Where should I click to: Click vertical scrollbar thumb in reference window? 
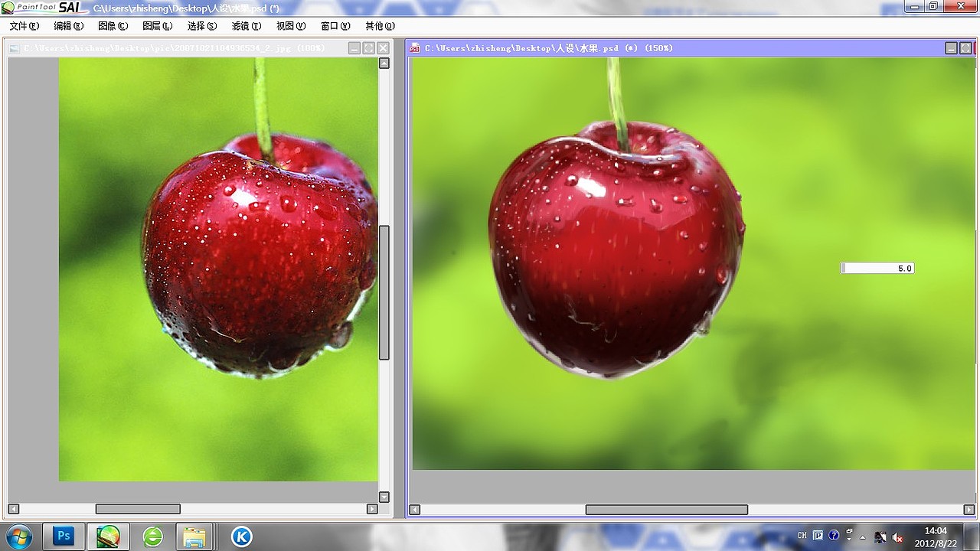pyautogui.click(x=384, y=292)
